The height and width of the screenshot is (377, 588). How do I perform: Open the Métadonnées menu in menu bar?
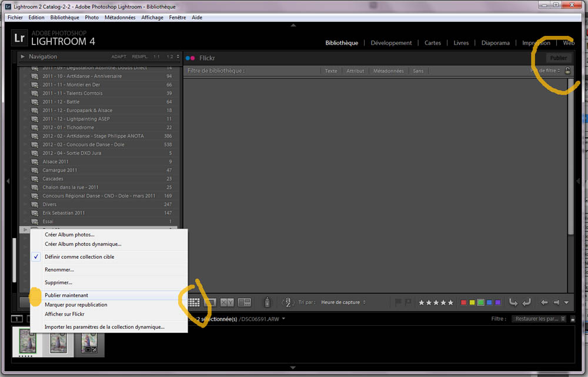click(x=120, y=18)
